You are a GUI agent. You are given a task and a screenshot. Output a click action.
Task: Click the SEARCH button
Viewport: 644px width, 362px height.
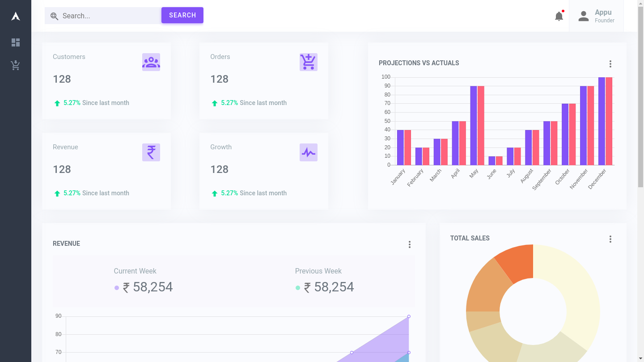click(x=182, y=15)
